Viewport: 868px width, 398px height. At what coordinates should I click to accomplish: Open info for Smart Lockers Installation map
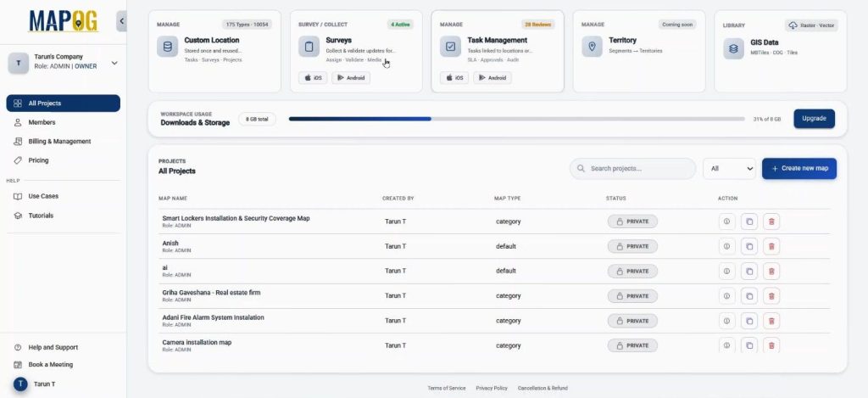pos(726,221)
